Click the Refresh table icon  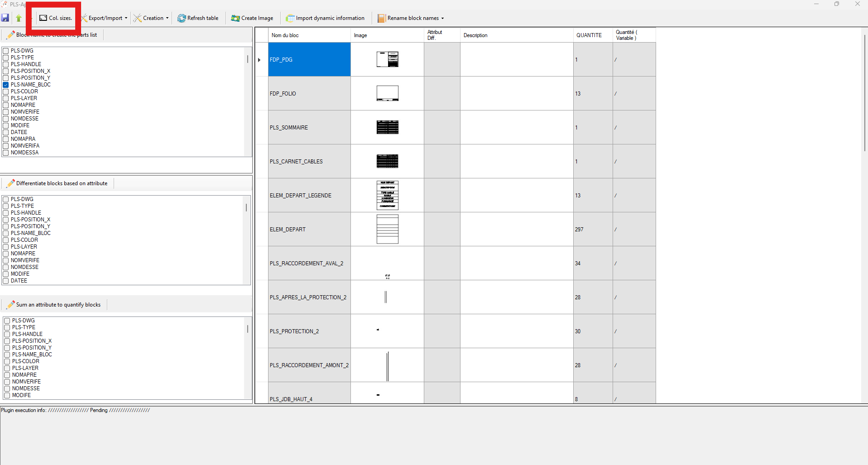(x=182, y=18)
